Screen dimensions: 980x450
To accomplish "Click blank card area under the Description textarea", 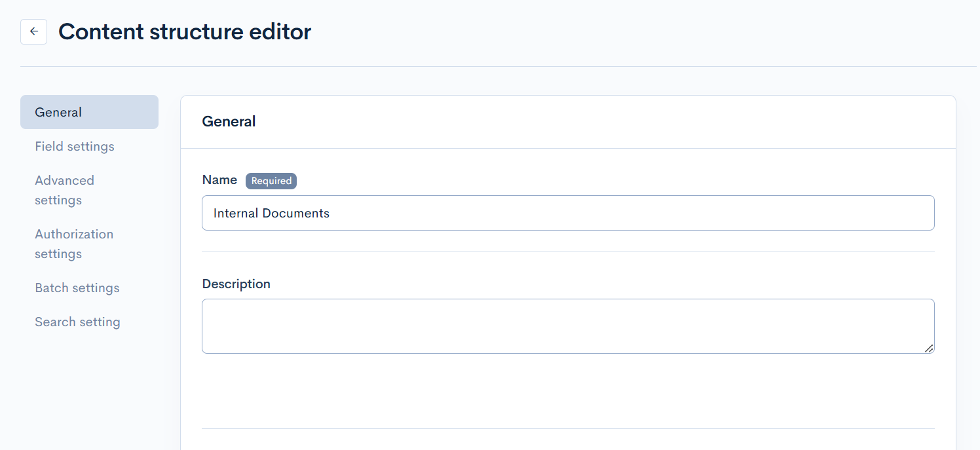I will (x=567, y=391).
